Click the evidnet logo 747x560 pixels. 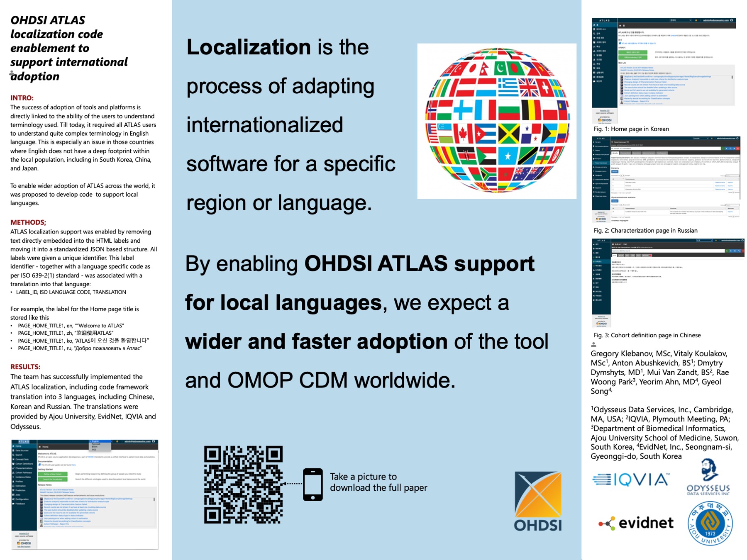pos(636,523)
